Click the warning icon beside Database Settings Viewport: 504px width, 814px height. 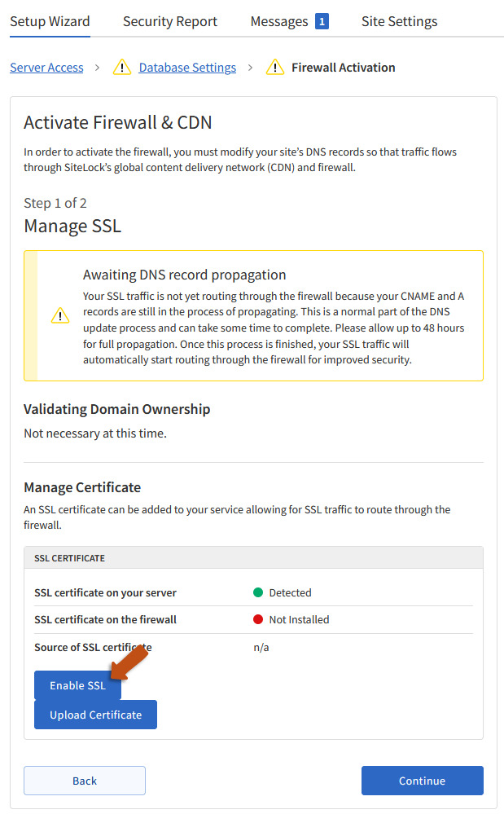(121, 68)
